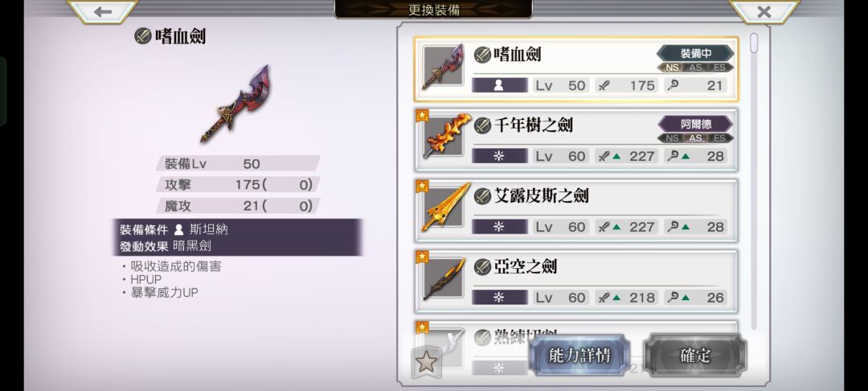Select the 亞空之劍 list entry name

(x=526, y=267)
